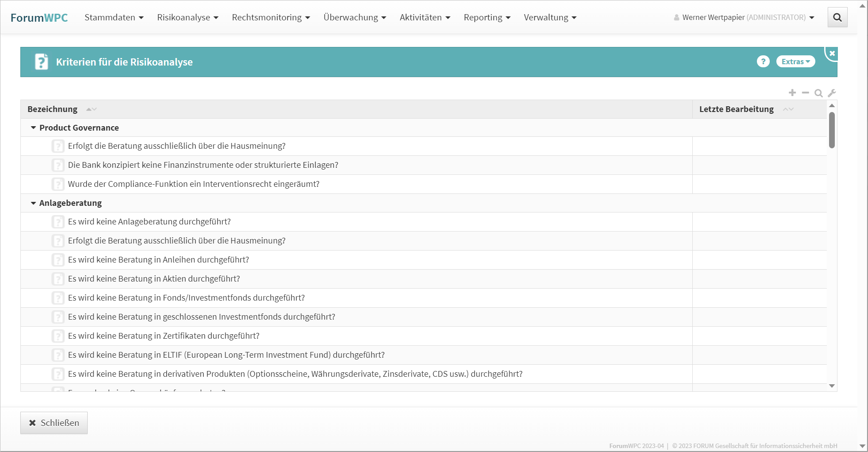
Task: Select 'Es wird keine Beratung in Aktien durchgeführt?'
Action: pyautogui.click(x=154, y=279)
